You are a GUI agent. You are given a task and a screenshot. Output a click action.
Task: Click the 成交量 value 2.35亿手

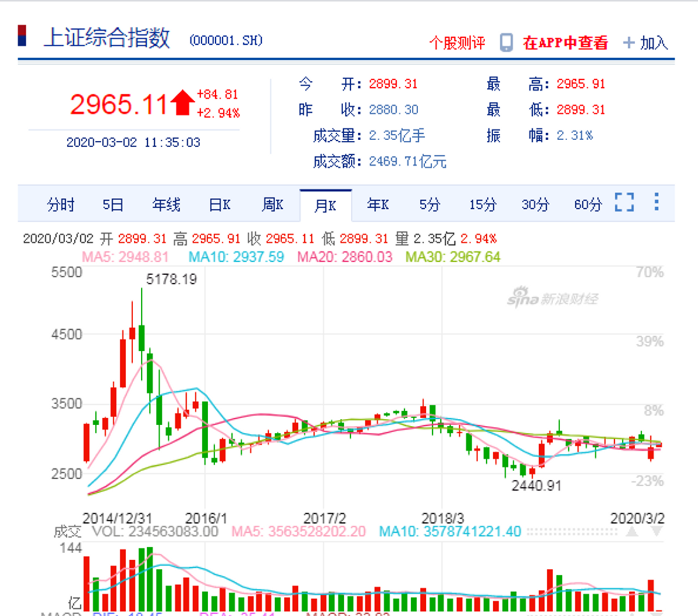click(x=397, y=136)
